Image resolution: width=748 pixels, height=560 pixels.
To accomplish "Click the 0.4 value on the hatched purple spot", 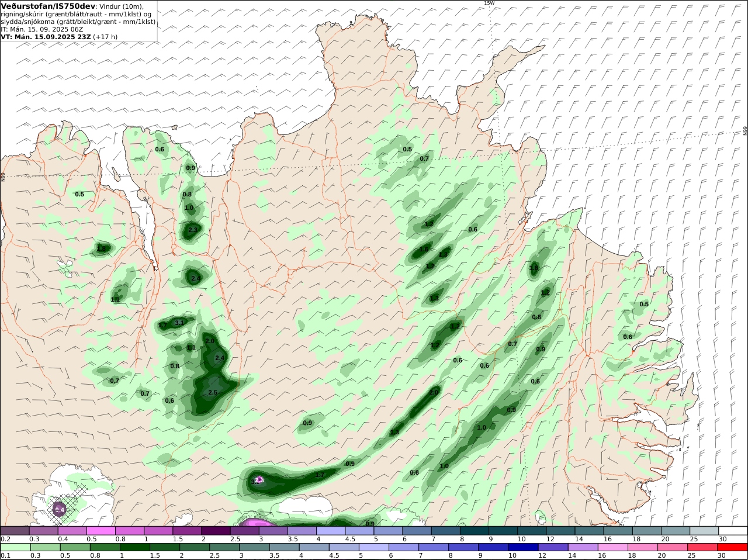I will 60,510.
